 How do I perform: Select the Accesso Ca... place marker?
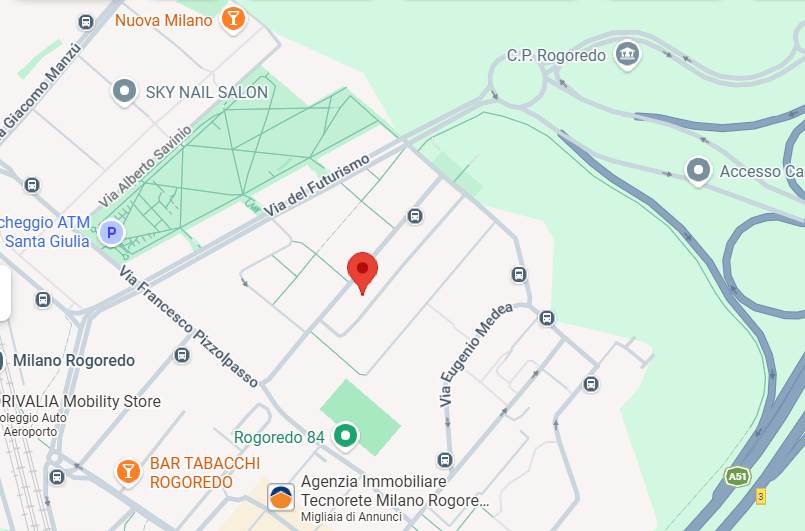(x=698, y=170)
